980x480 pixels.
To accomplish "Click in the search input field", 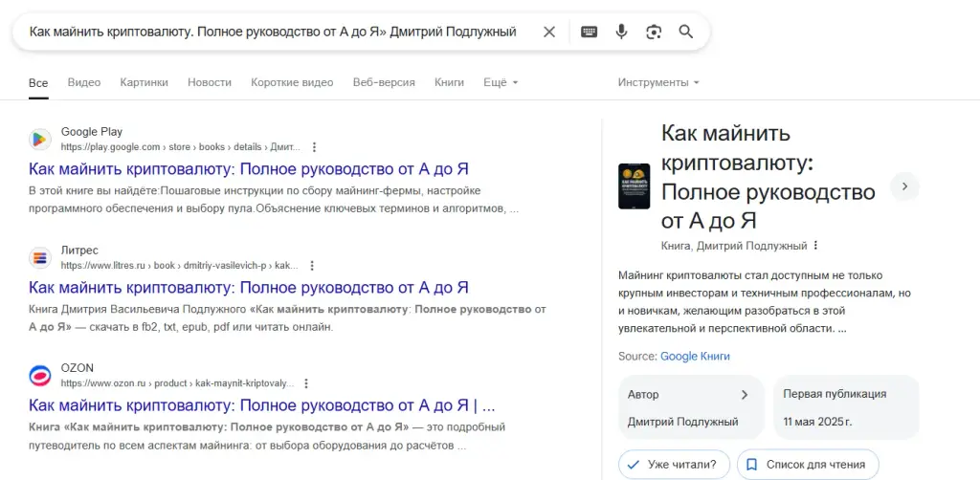I will pyautogui.click(x=273, y=32).
